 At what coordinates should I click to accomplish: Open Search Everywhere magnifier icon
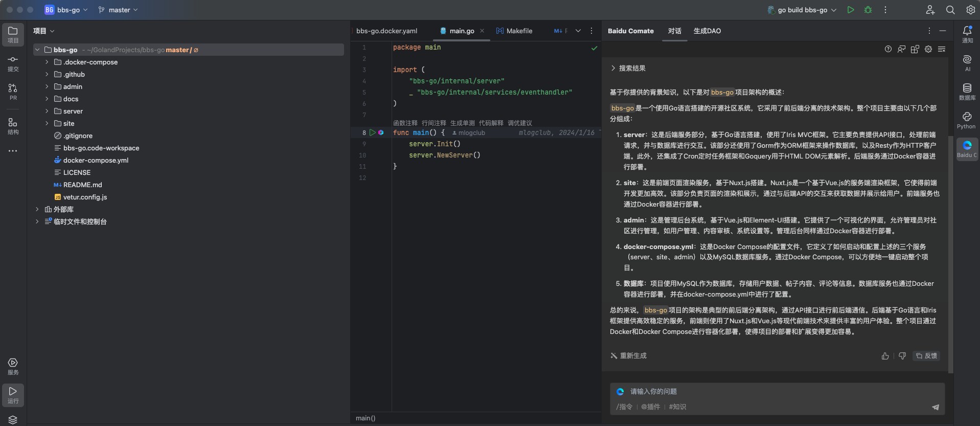950,10
